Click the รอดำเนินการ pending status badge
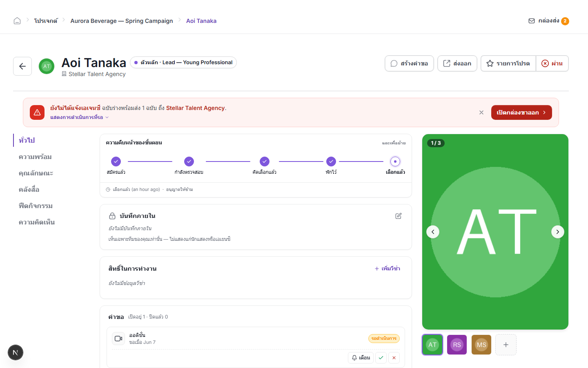The height and width of the screenshot is (368, 588). pyautogui.click(x=384, y=339)
